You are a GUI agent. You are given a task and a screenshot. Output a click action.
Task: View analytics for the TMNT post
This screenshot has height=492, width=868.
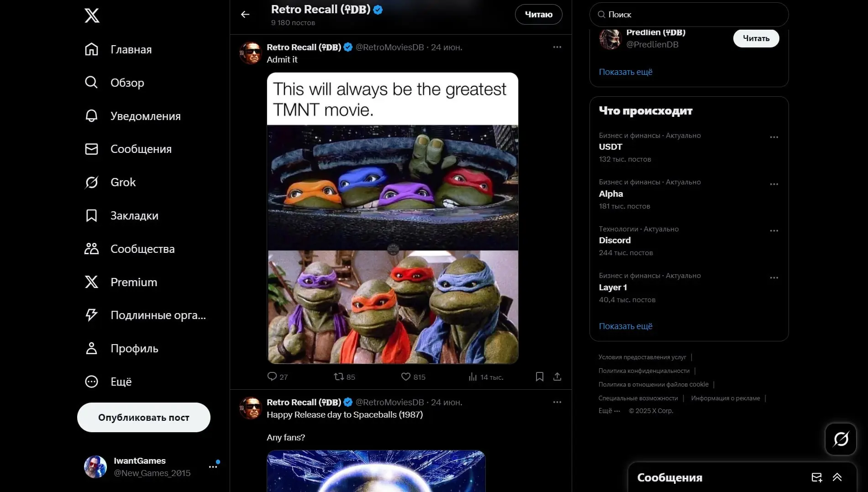click(x=473, y=377)
